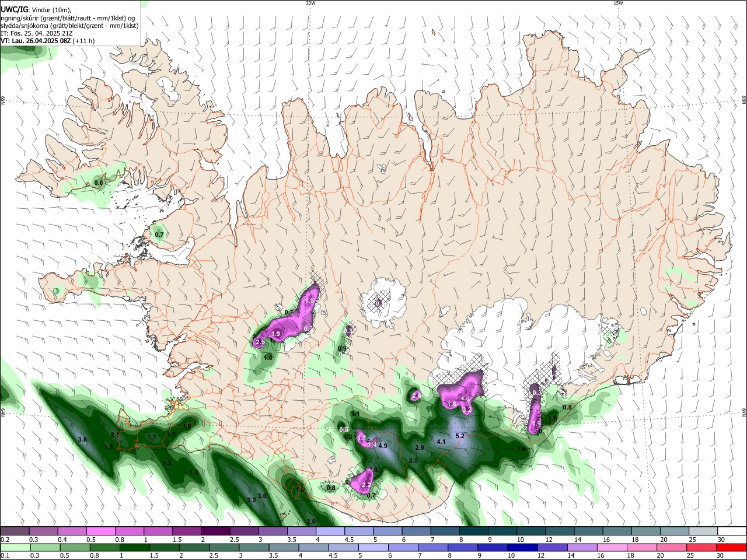Click the 4.9 precipitation value on the map
This screenshot has width=747, height=560.
[383, 446]
